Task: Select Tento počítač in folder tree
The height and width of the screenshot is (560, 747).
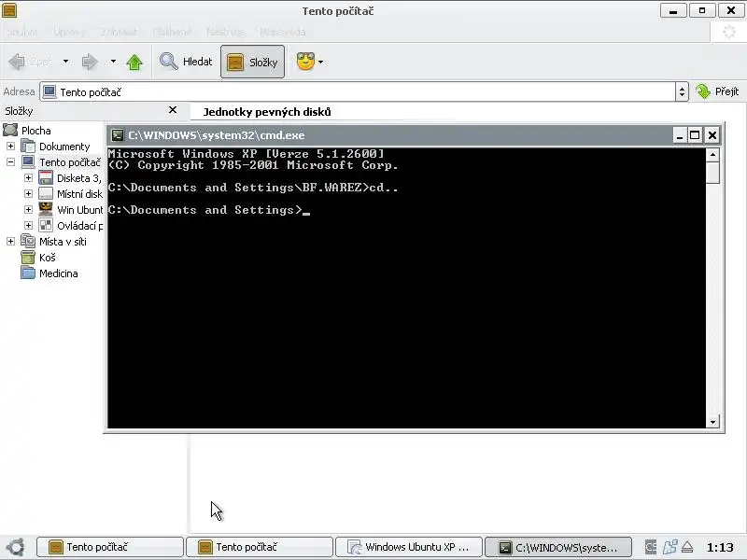Action: [x=70, y=162]
